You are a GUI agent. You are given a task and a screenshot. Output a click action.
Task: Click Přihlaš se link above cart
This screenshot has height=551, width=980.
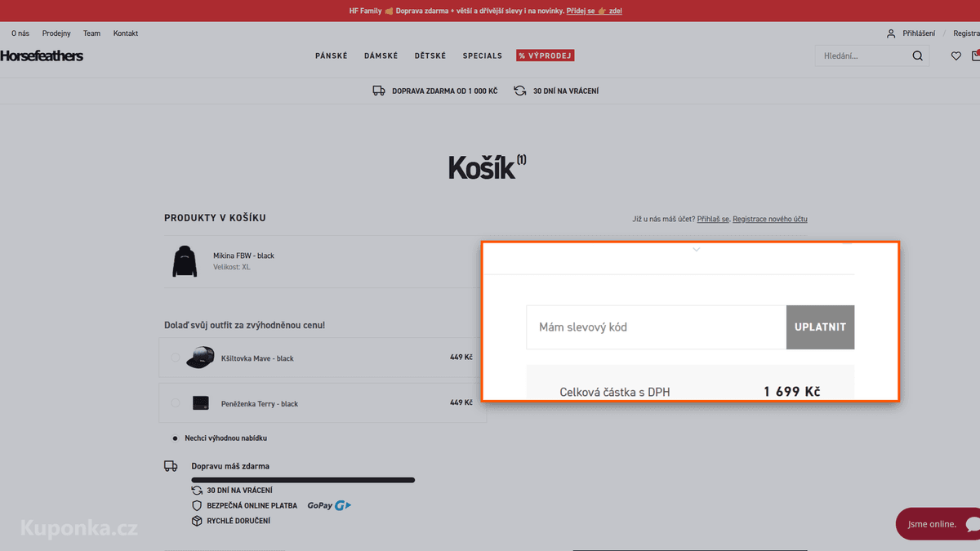coord(713,219)
